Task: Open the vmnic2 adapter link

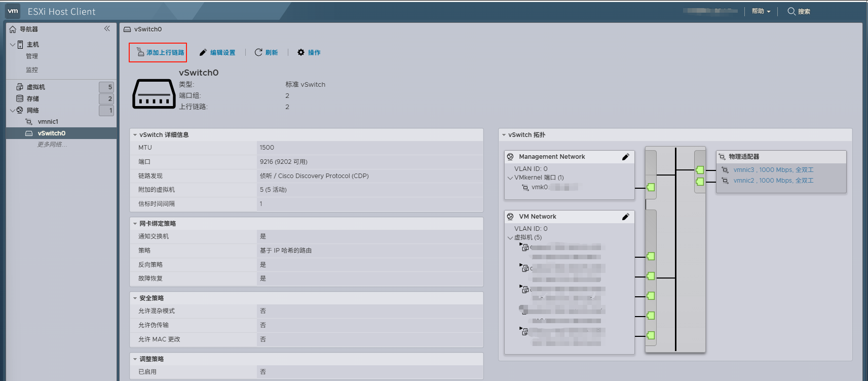Action: pos(773,181)
